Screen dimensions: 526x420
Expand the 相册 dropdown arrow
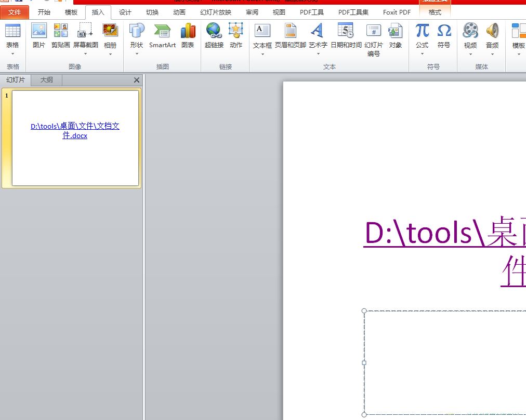tap(110, 54)
